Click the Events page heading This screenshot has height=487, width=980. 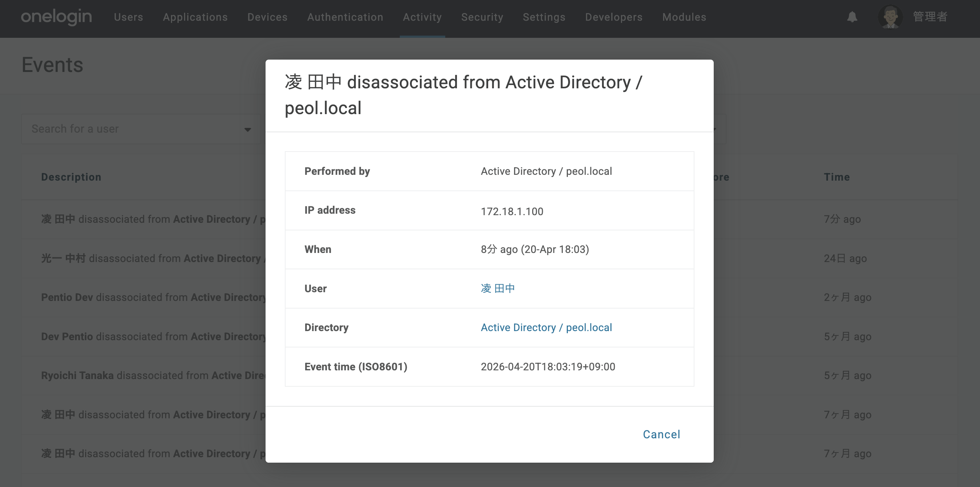(x=52, y=65)
